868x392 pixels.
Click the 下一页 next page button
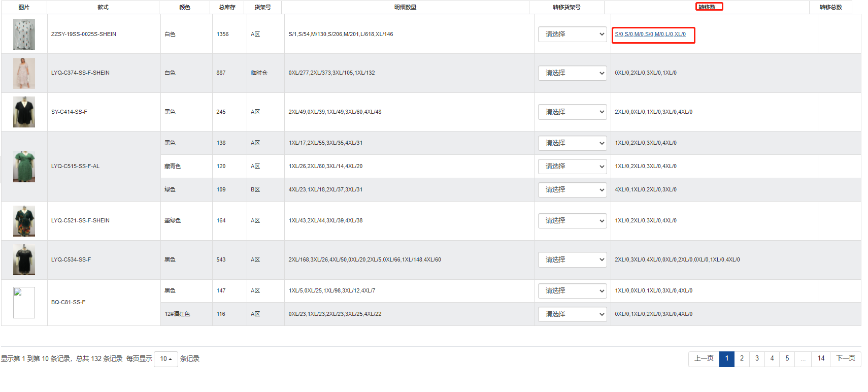coord(845,358)
